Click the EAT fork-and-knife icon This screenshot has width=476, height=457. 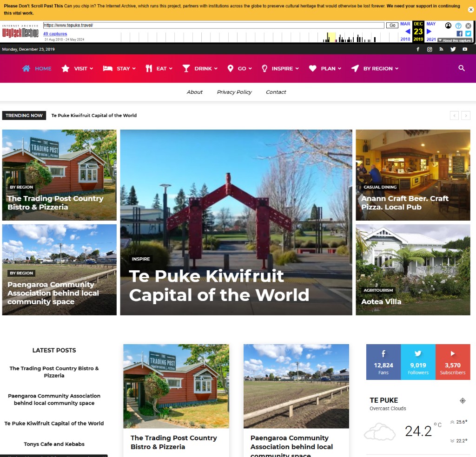click(149, 69)
